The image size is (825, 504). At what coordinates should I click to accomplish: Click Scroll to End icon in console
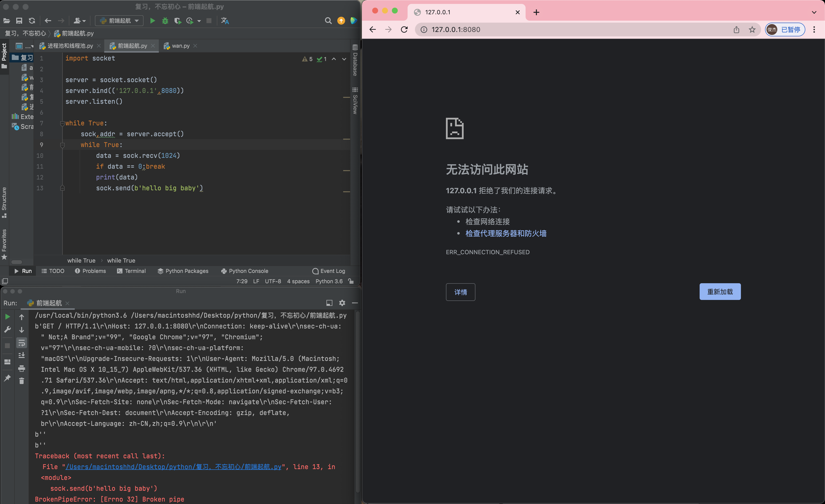tap(22, 355)
